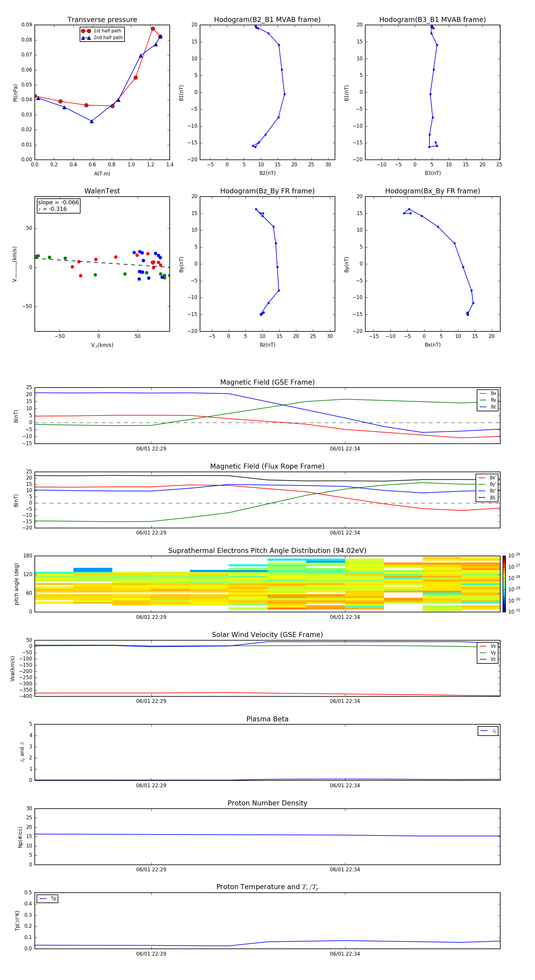Image resolution: width=535 pixels, height=980 pixels.
Task: Click the Suprathermal Electrons Pitch Angle title
Action: (267, 551)
